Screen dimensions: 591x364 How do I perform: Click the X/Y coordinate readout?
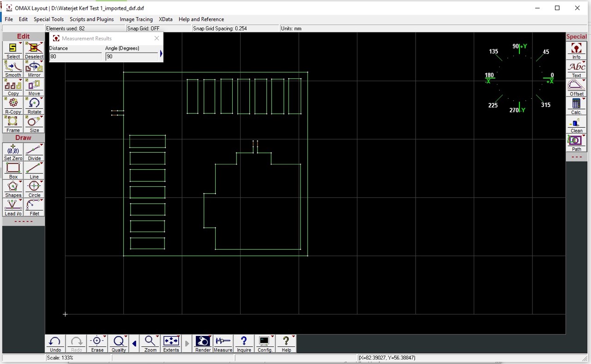coord(472,358)
